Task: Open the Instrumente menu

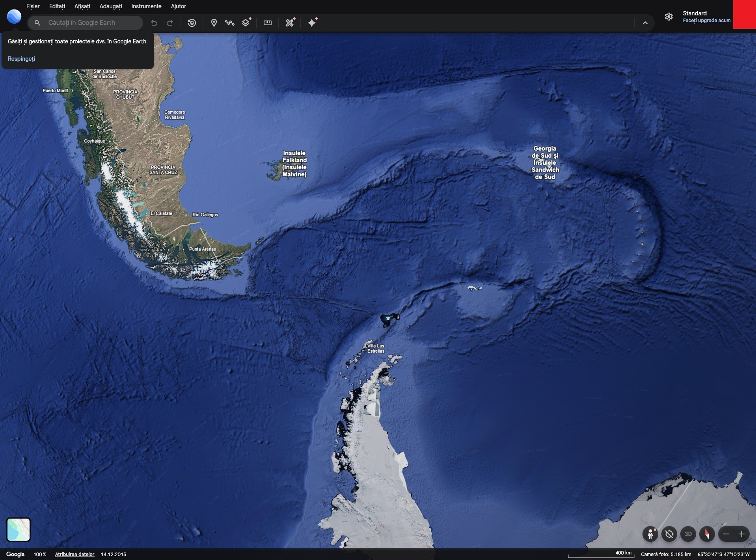Action: click(147, 6)
